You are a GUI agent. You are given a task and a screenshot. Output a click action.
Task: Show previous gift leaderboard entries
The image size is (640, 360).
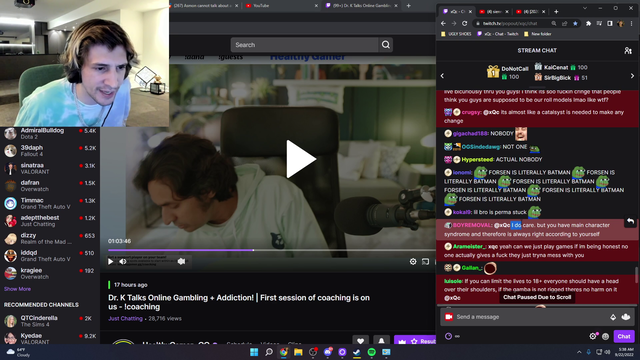[442, 76]
